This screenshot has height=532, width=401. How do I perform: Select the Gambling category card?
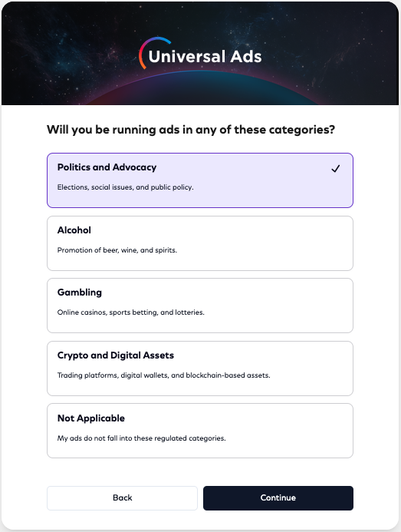tap(200, 306)
